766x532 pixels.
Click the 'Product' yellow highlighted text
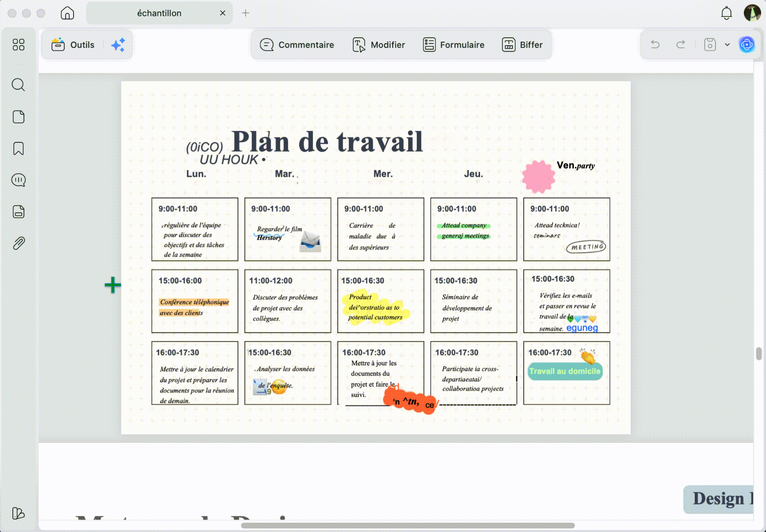[x=360, y=297]
